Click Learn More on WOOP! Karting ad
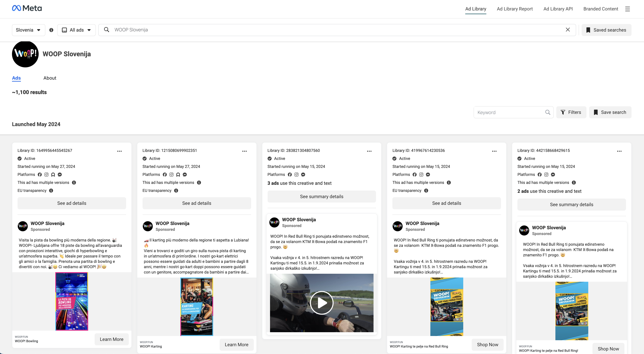The width and height of the screenshot is (644, 354). [x=237, y=344]
